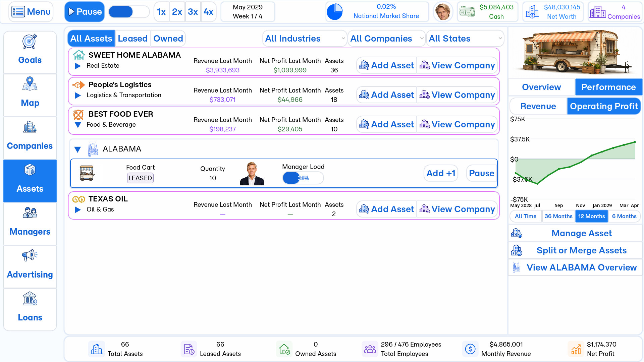
Task: Set game speed to 4x
Action: 208,12
